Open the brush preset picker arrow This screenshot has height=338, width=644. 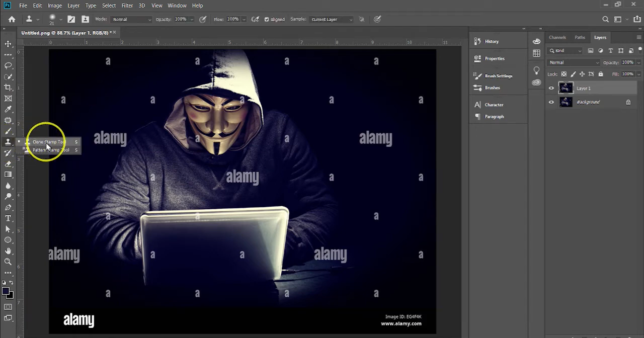tap(60, 19)
